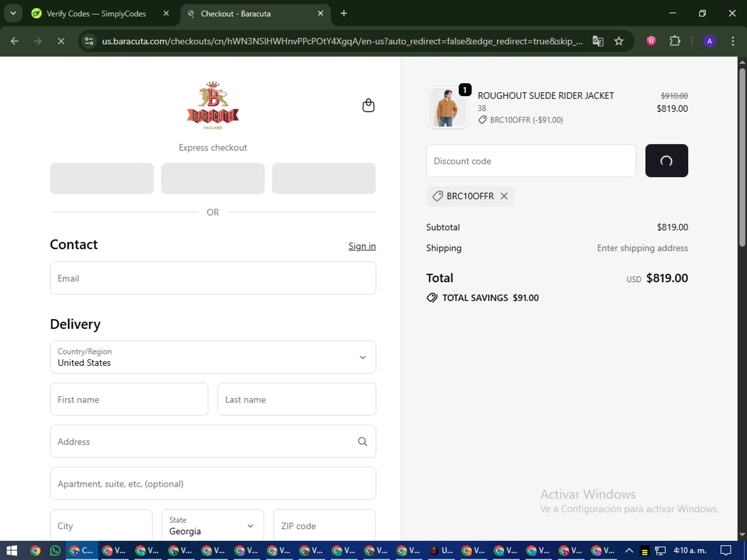Go back to the previous page
747x560 pixels.
[14, 41]
